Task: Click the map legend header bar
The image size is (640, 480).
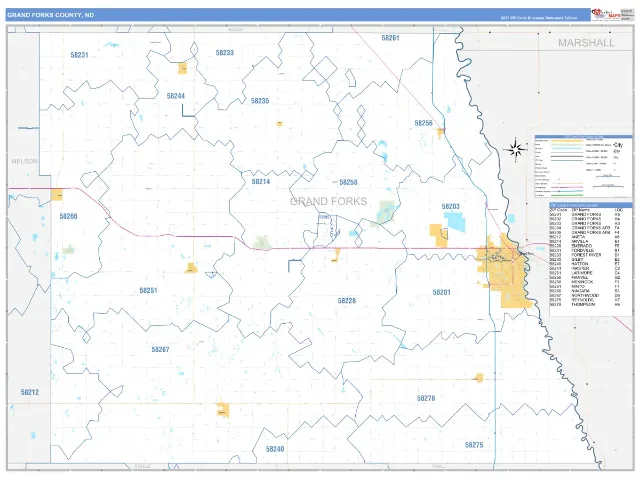Action: (584, 137)
